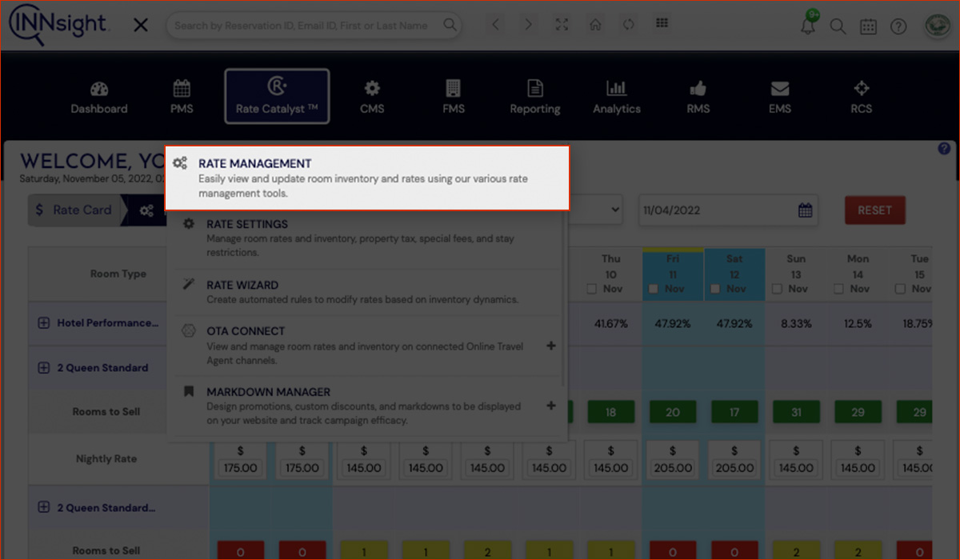Screen dimensions: 960x560
Task: Expand the Hotel Performance row
Action: point(44,323)
